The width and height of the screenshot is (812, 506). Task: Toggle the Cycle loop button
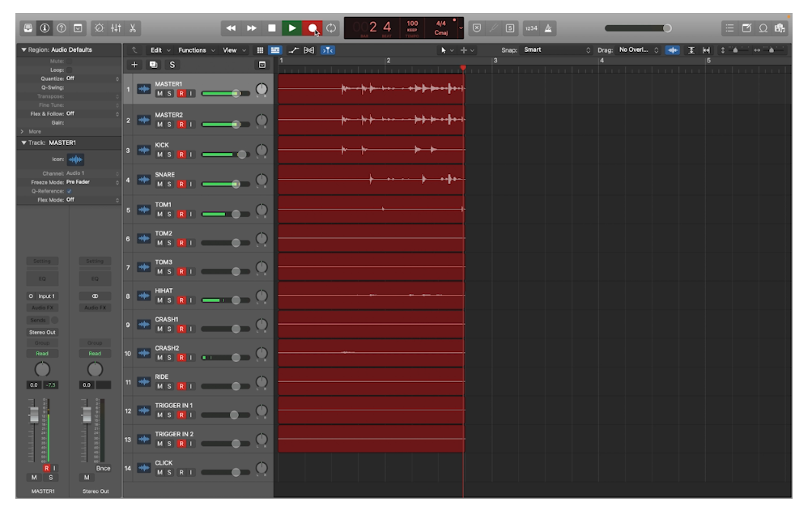click(x=331, y=28)
